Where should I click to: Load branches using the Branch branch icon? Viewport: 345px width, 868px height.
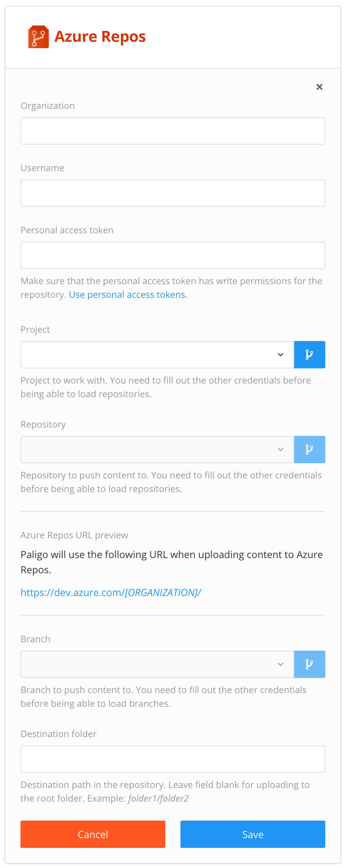[x=309, y=664]
